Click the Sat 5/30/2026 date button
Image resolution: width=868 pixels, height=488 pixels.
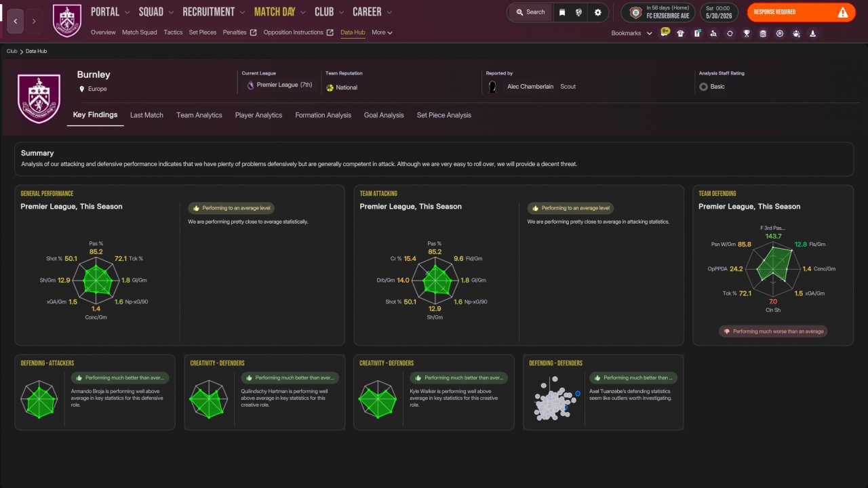point(719,12)
